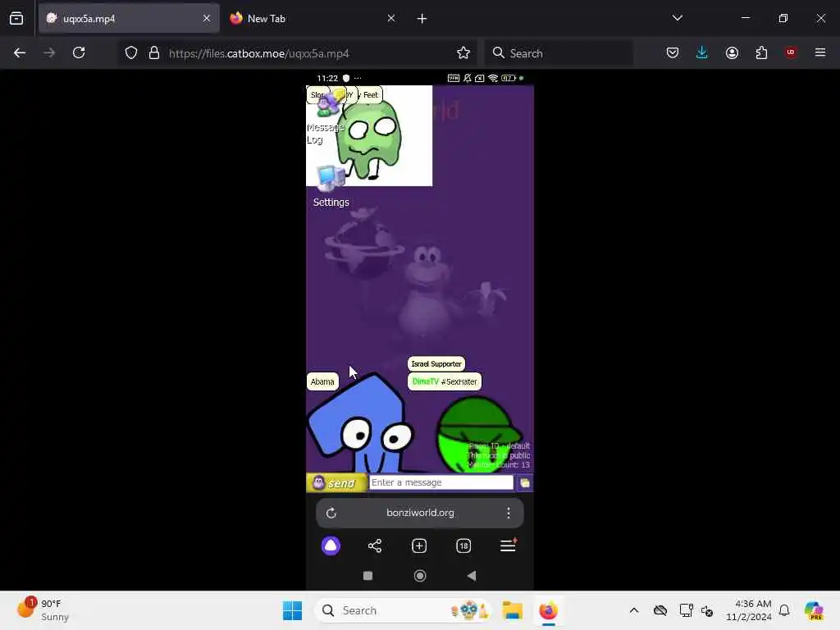
Task: Click the green slime character image
Action: point(371,139)
